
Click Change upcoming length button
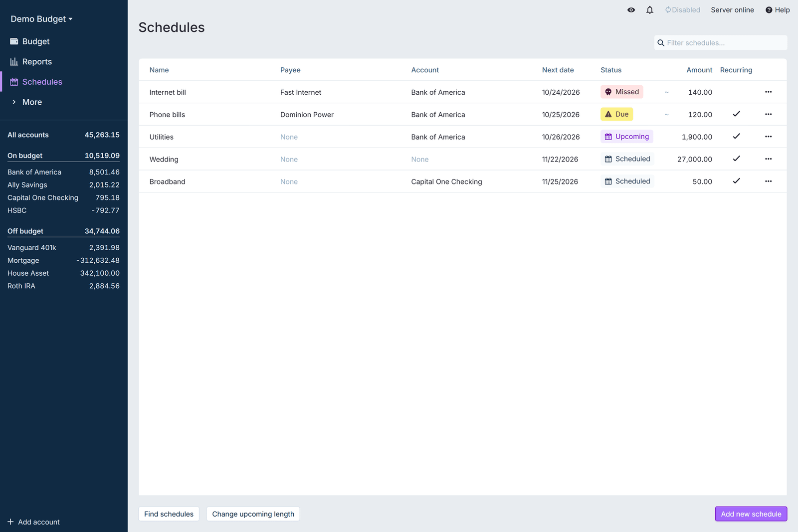[253, 514]
